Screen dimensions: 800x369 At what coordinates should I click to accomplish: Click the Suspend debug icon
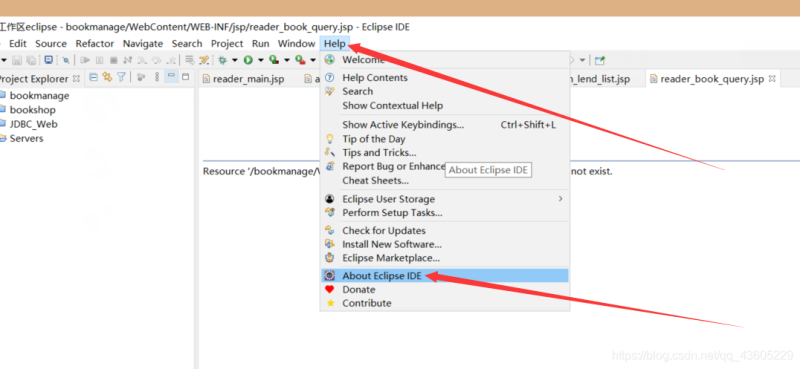point(99,60)
